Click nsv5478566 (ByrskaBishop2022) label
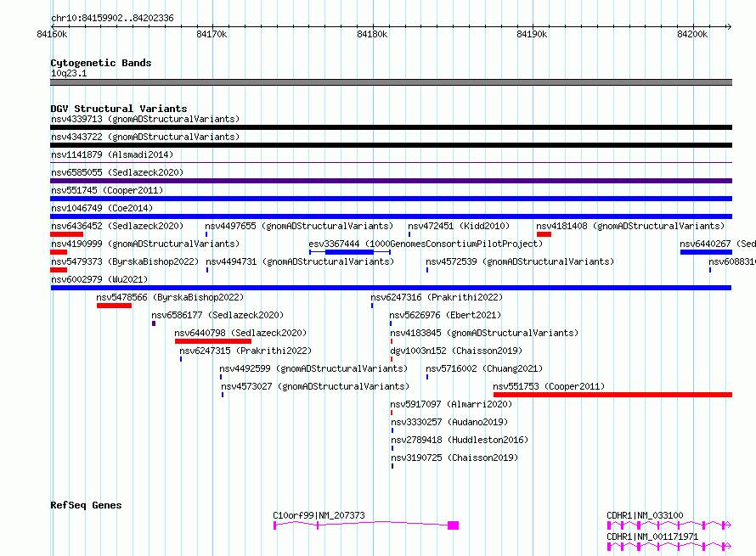This screenshot has width=756, height=556. click(170, 297)
